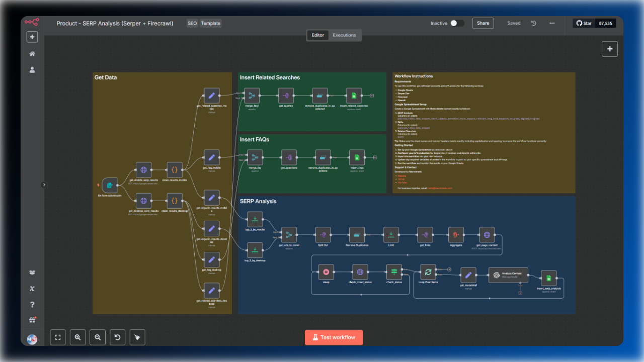Select the get_organic_results_desktop edit node
The width and height of the screenshot is (644, 362).
[211, 229]
